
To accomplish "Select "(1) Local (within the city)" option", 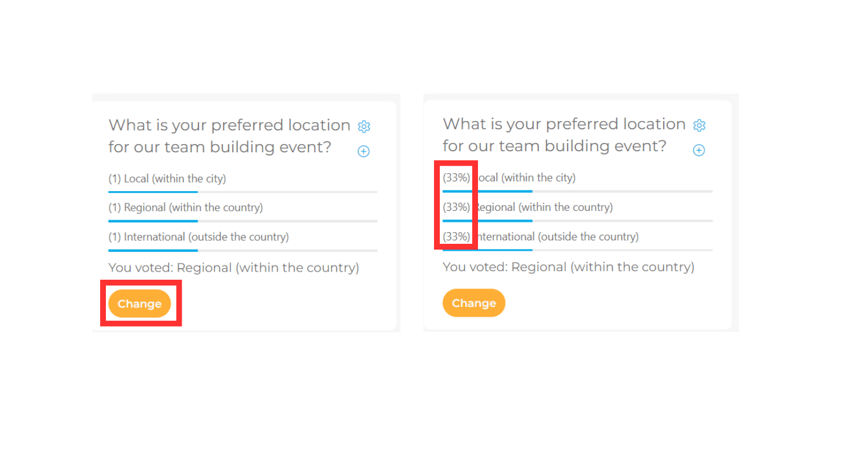I will [x=167, y=179].
